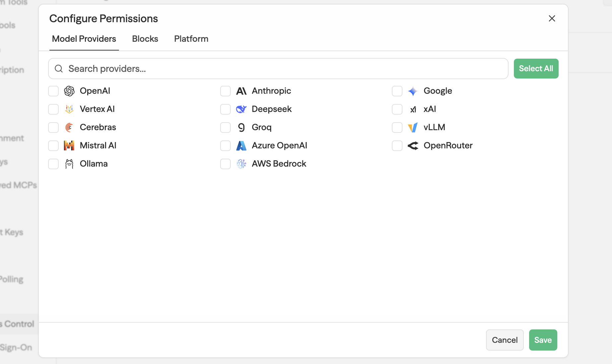612x364 pixels.
Task: Click the Search providers input field
Action: coord(232,69)
